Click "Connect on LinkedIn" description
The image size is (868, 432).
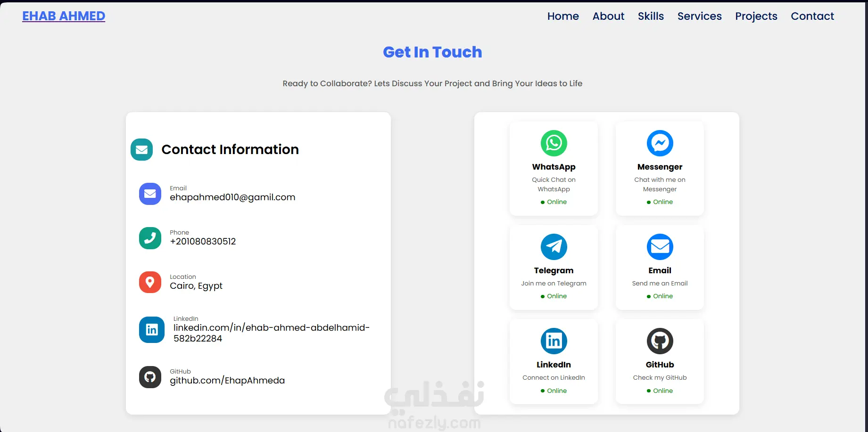[x=554, y=377]
